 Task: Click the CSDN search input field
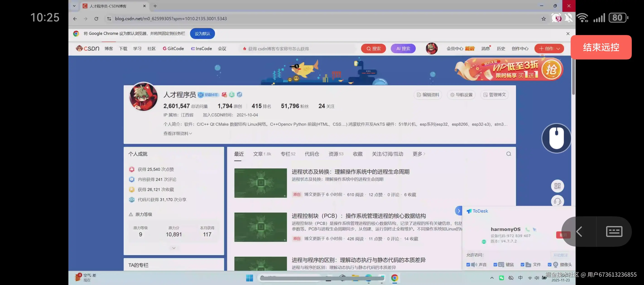point(298,49)
